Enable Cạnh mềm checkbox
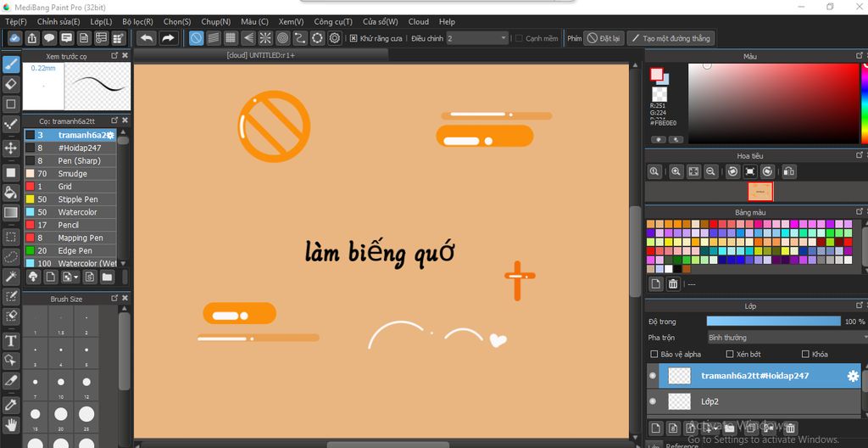868x448 pixels. click(519, 38)
